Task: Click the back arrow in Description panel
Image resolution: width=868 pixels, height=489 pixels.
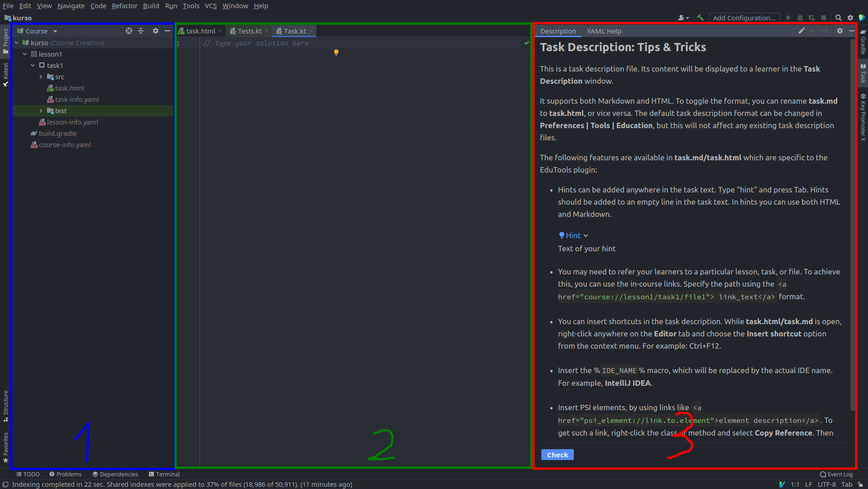Action: (813, 31)
